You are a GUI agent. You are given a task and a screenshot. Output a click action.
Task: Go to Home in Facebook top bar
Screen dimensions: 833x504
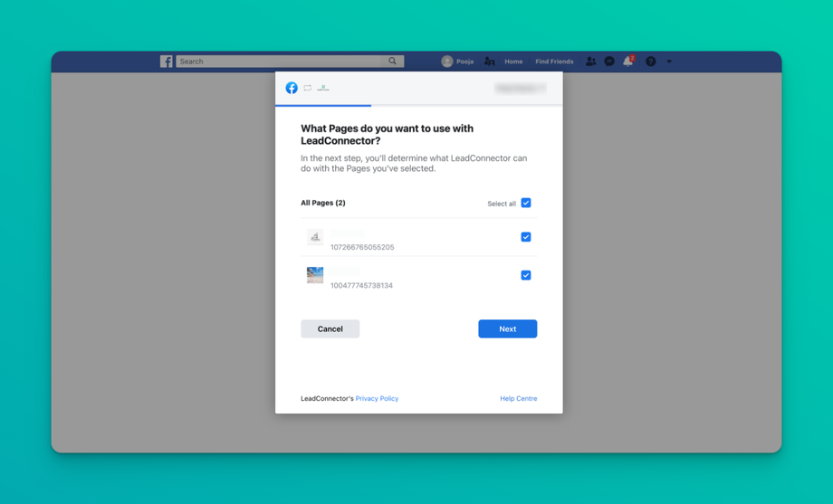pos(513,62)
